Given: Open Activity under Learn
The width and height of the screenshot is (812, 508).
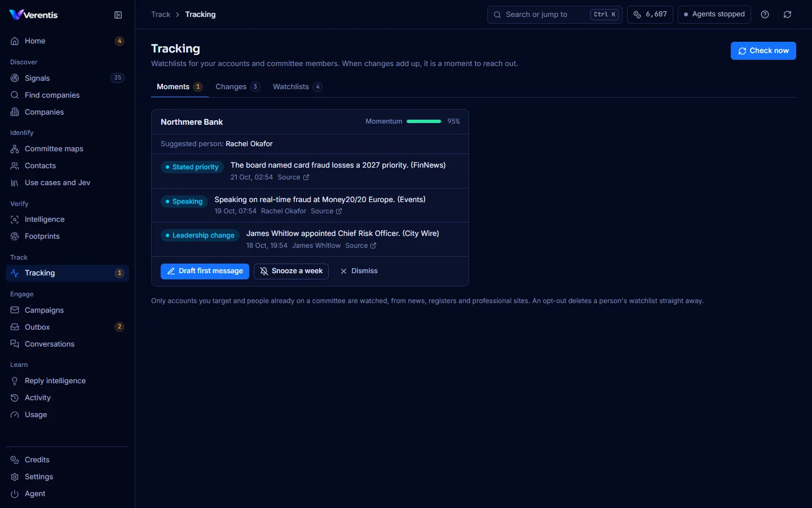Looking at the screenshot, I should (x=67, y=397).
